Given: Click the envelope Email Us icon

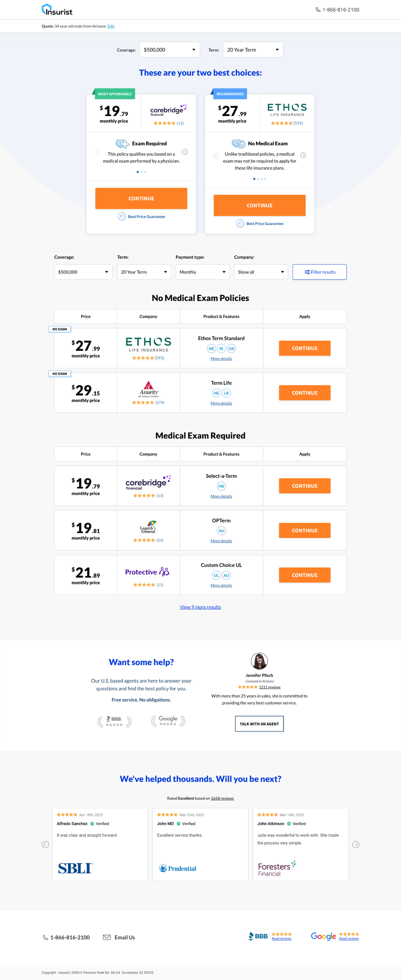Looking at the screenshot, I should click(107, 937).
